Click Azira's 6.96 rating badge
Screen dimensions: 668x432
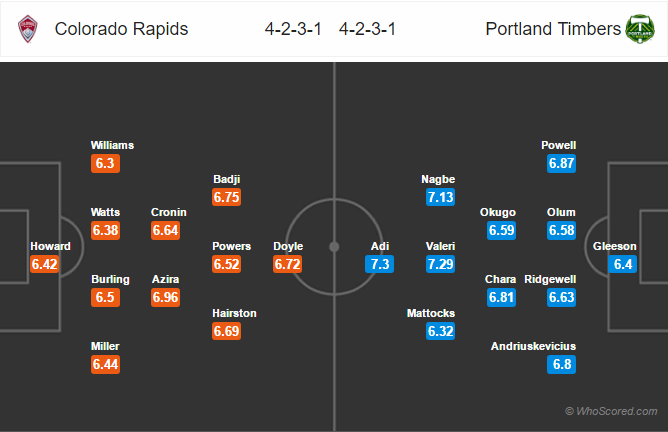click(x=166, y=297)
